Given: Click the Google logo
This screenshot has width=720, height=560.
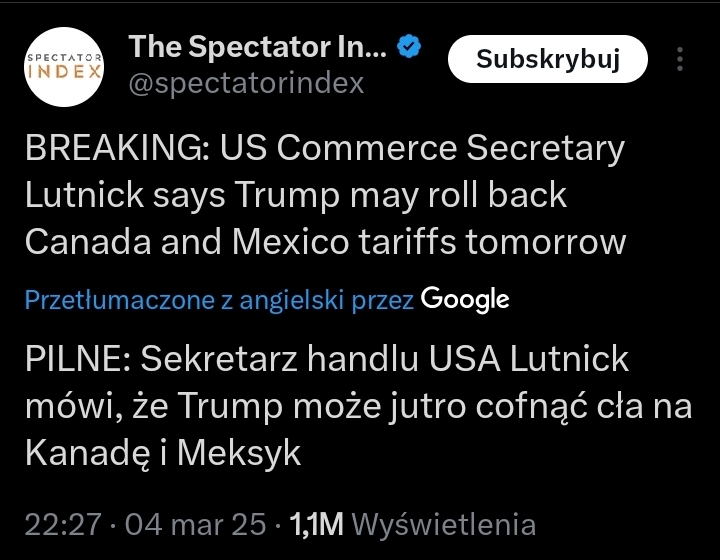Looking at the screenshot, I should [x=465, y=298].
